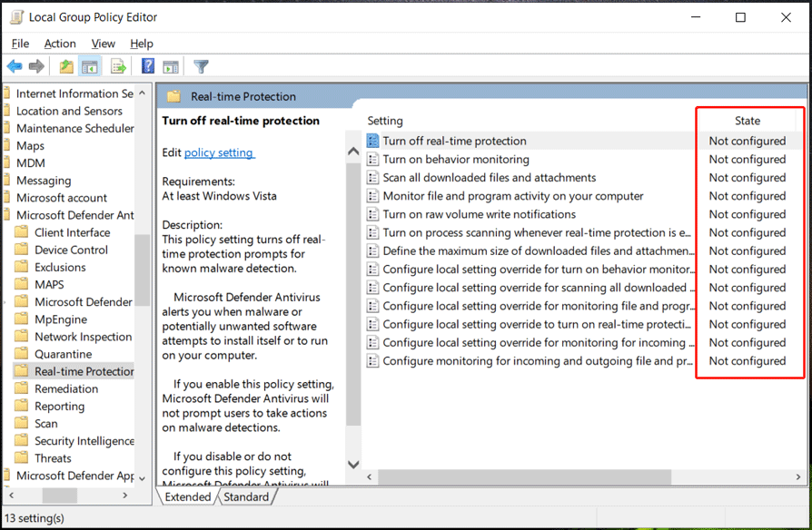The image size is (812, 530).
Task: Open the Action menu
Action: (x=60, y=43)
